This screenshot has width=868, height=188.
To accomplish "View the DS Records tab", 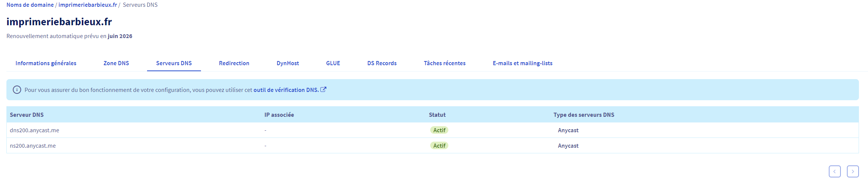I will coord(382,63).
